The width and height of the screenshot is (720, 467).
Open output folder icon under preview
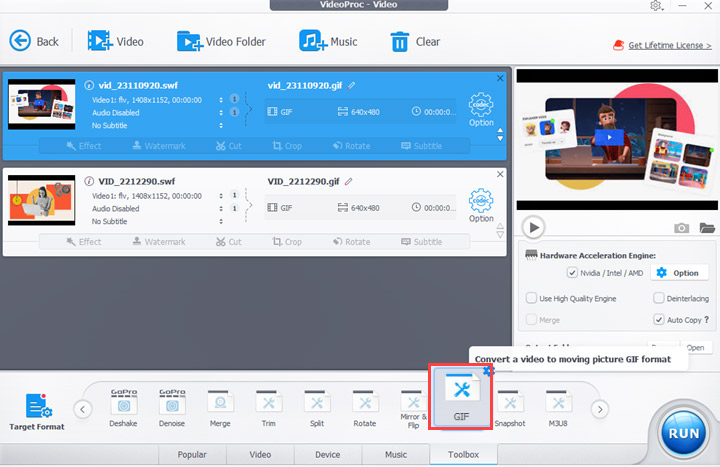(707, 228)
